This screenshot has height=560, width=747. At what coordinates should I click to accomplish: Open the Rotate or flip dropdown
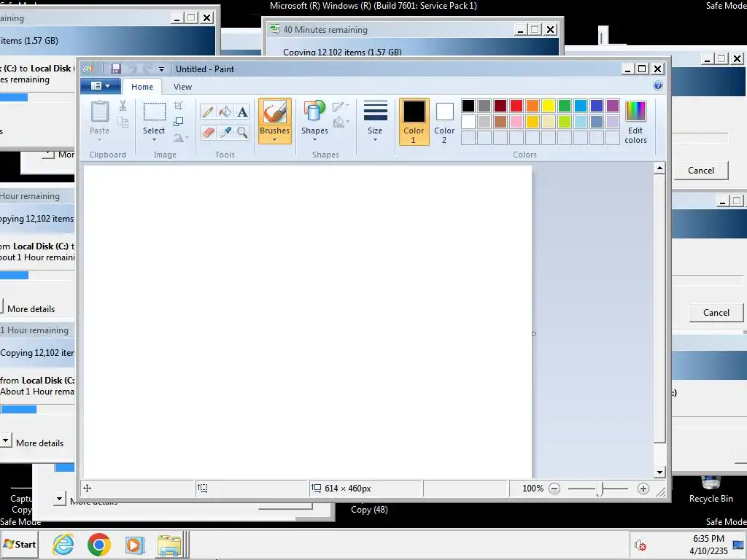180,138
